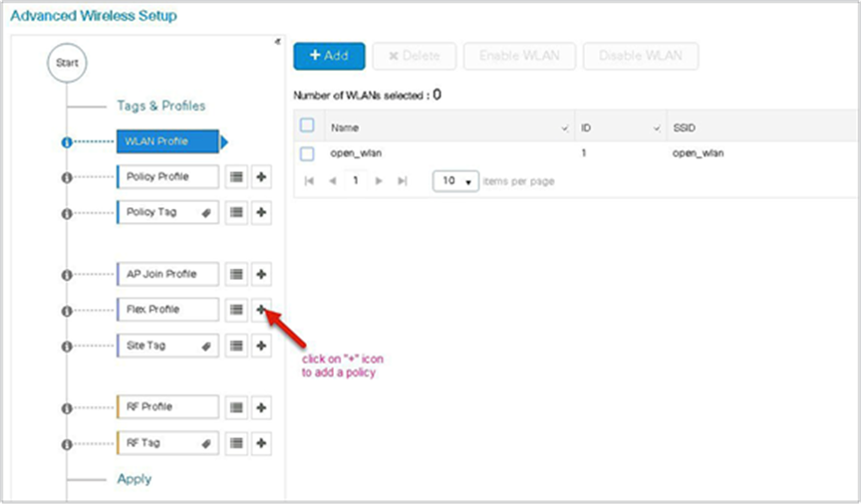This screenshot has width=861, height=504.
Task: Select the open_wlan row checkbox
Action: point(307,153)
